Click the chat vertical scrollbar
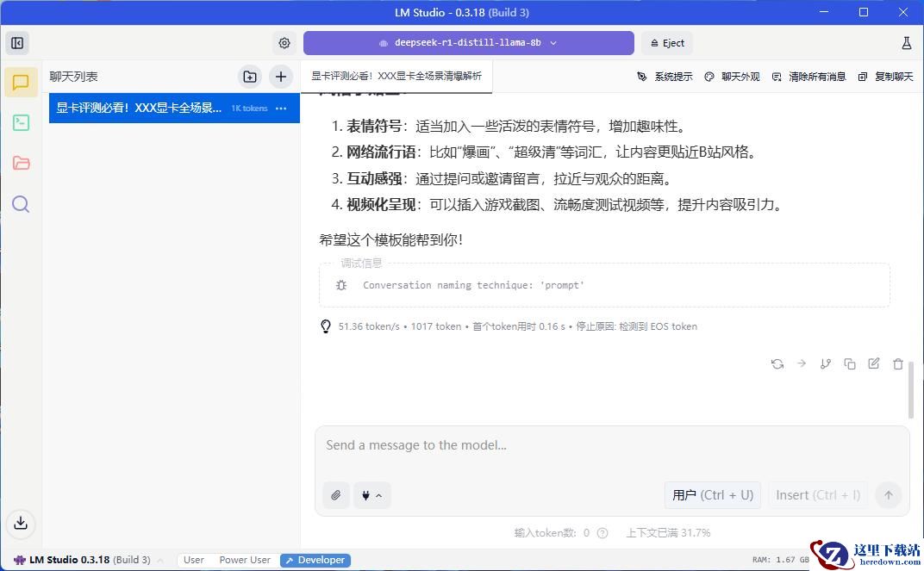This screenshot has height=571, width=924. pos(912,388)
